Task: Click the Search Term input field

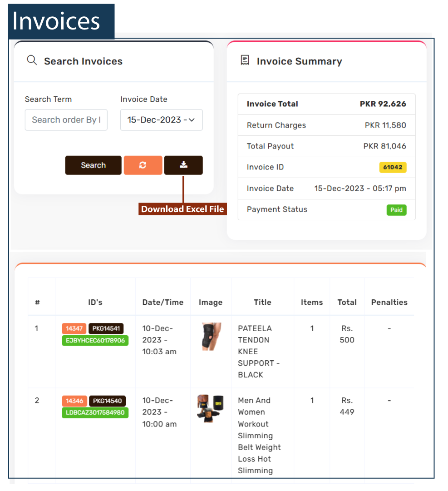Action: coord(66,120)
